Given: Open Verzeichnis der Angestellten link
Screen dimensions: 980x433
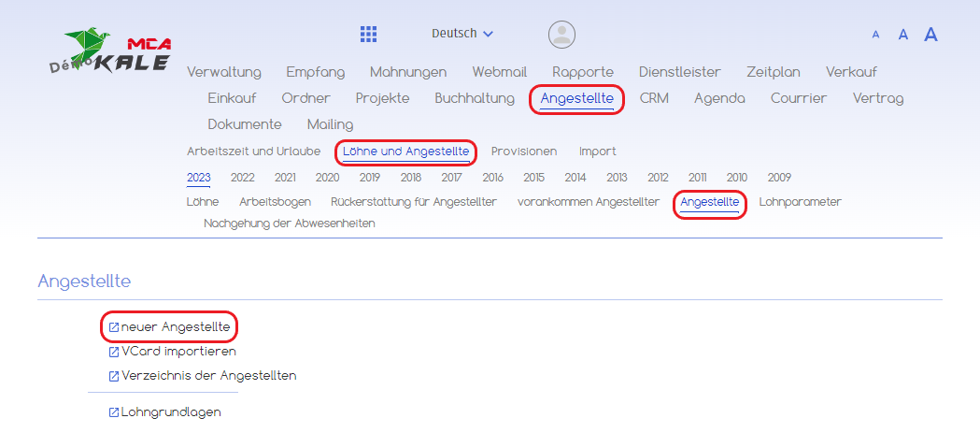Looking at the screenshot, I should [x=208, y=376].
